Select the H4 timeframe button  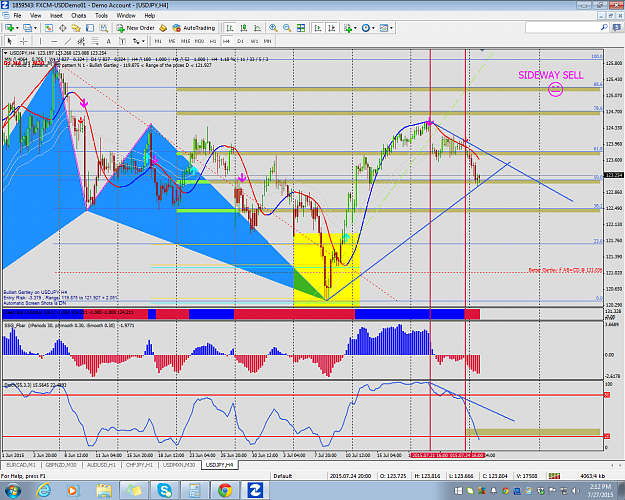[226, 41]
